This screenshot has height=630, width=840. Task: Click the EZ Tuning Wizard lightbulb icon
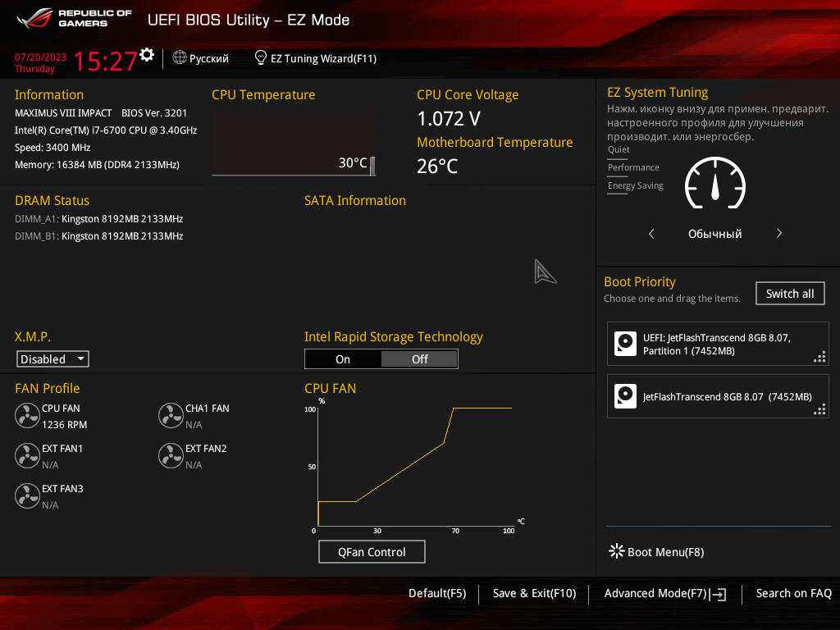(260, 57)
